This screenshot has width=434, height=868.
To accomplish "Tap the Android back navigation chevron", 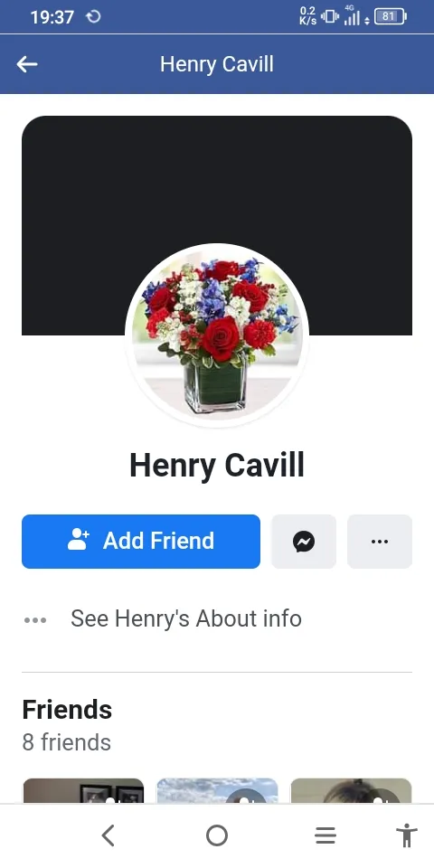I will coord(108,835).
